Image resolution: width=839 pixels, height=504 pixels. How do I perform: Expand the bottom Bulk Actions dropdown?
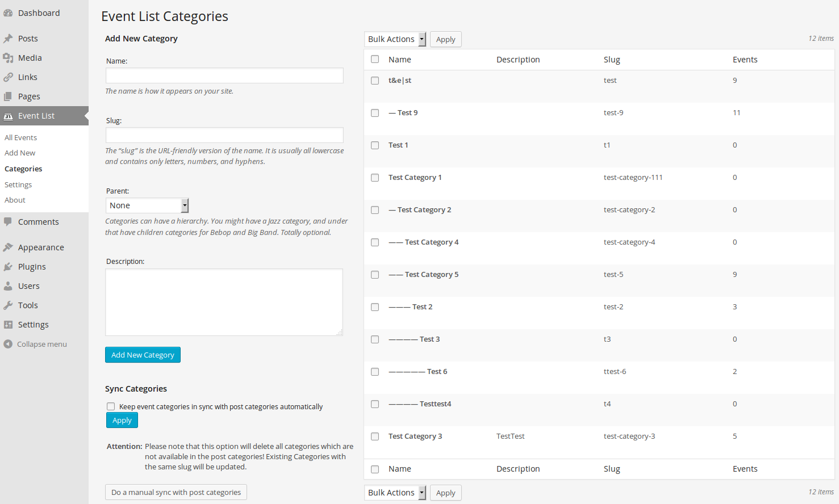point(395,493)
